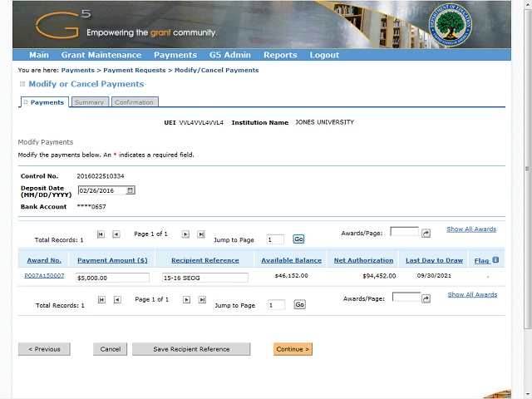Viewport: 532px width, 399px height.
Task: Go to previous page in top pager
Action: [x=116, y=234]
